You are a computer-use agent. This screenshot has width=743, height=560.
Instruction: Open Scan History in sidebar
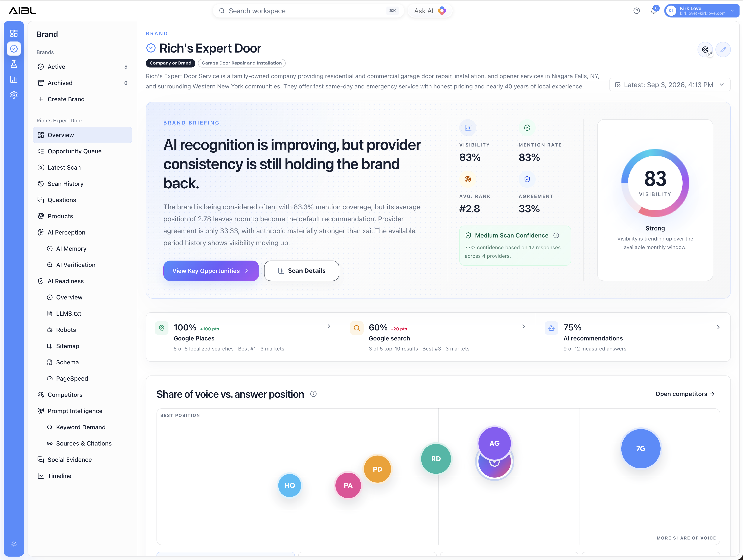tap(82, 184)
